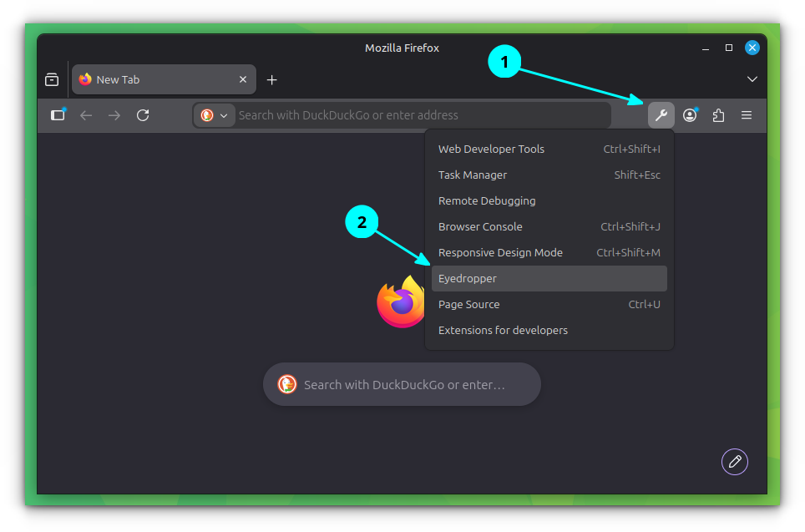The image size is (805, 532).
Task: Select the Eyedropper menu entry
Action: pyautogui.click(x=549, y=278)
